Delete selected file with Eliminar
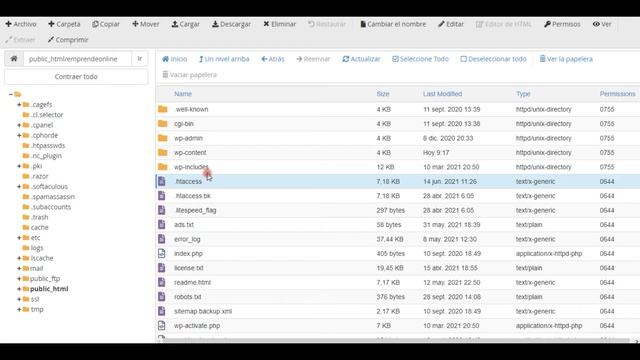640x360 pixels. 280,24
